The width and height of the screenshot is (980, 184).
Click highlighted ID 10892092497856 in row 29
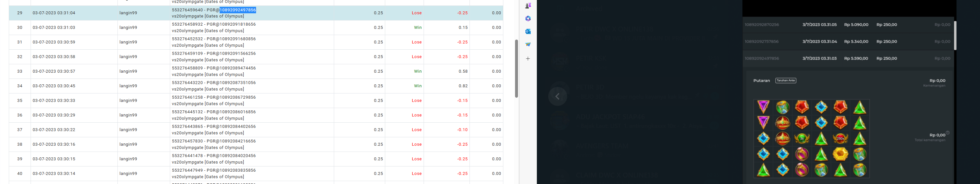coord(238,10)
